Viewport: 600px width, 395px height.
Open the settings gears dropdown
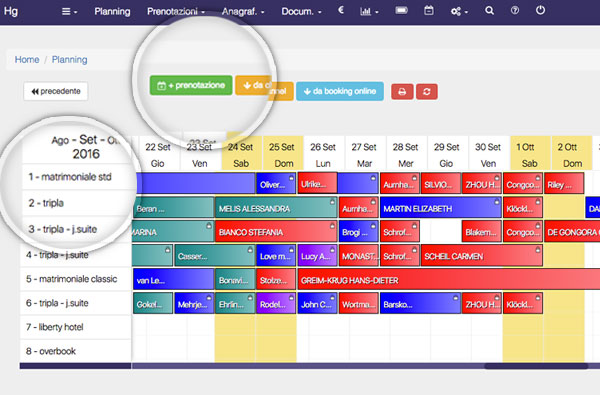tap(459, 11)
